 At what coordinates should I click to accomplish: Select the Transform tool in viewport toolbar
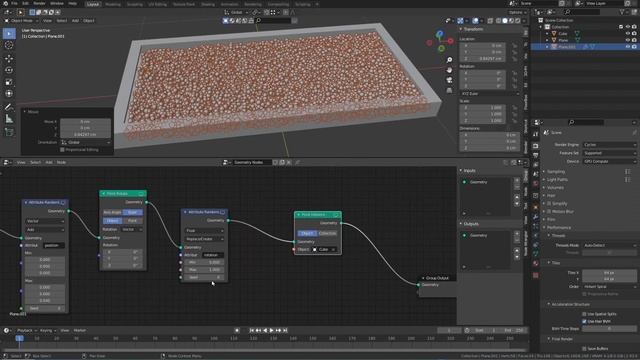pyautogui.click(x=9, y=94)
